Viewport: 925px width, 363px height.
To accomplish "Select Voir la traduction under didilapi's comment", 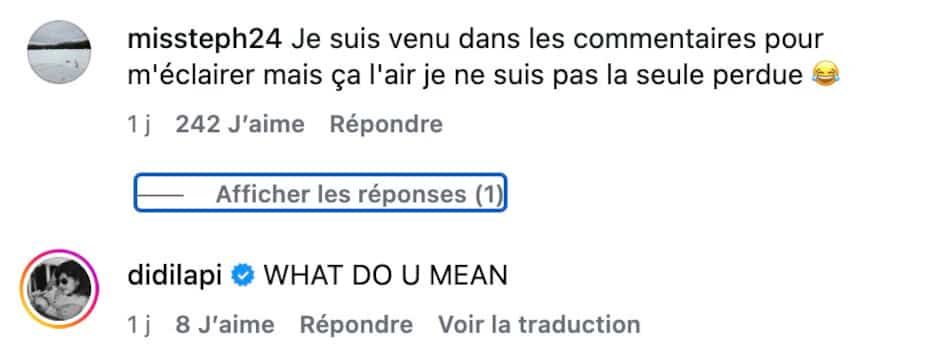I will point(539,325).
